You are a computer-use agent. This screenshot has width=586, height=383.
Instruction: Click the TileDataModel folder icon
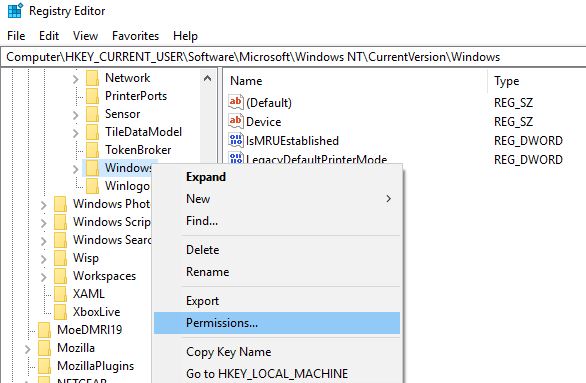(x=92, y=132)
